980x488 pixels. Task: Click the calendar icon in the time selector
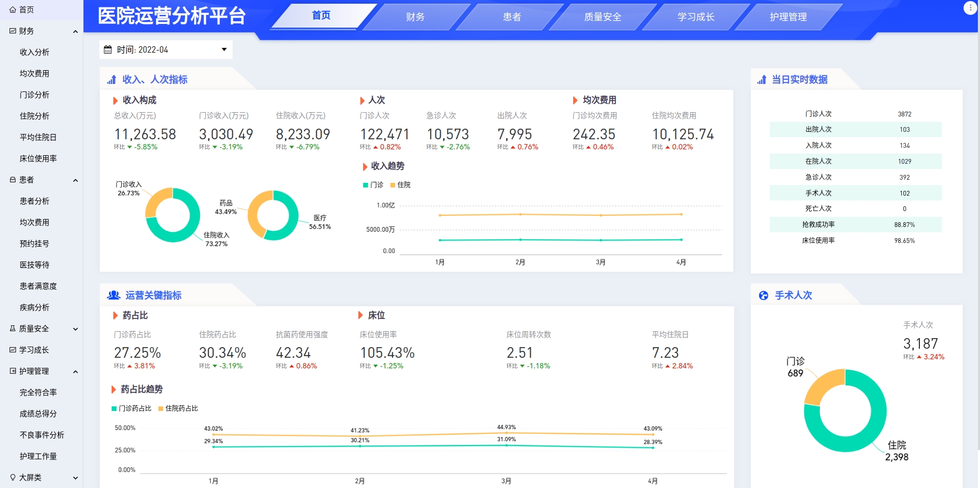tap(108, 49)
